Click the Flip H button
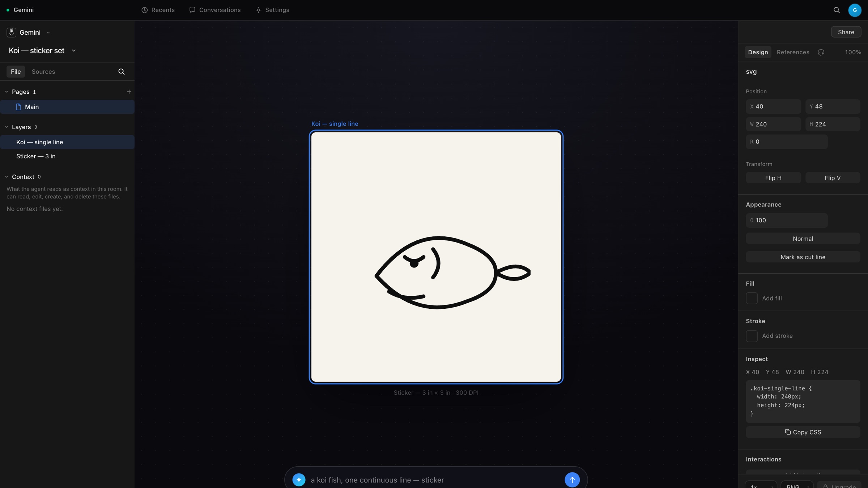868x488 pixels. (x=773, y=178)
